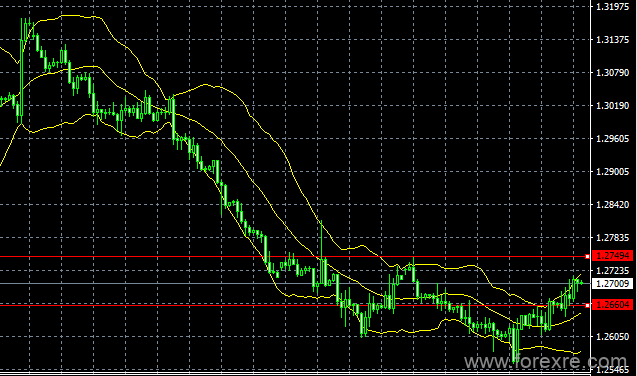Image resolution: width=637 pixels, height=376 pixels.
Task: Click the last small candle at the chart's right edge
Action: [582, 283]
